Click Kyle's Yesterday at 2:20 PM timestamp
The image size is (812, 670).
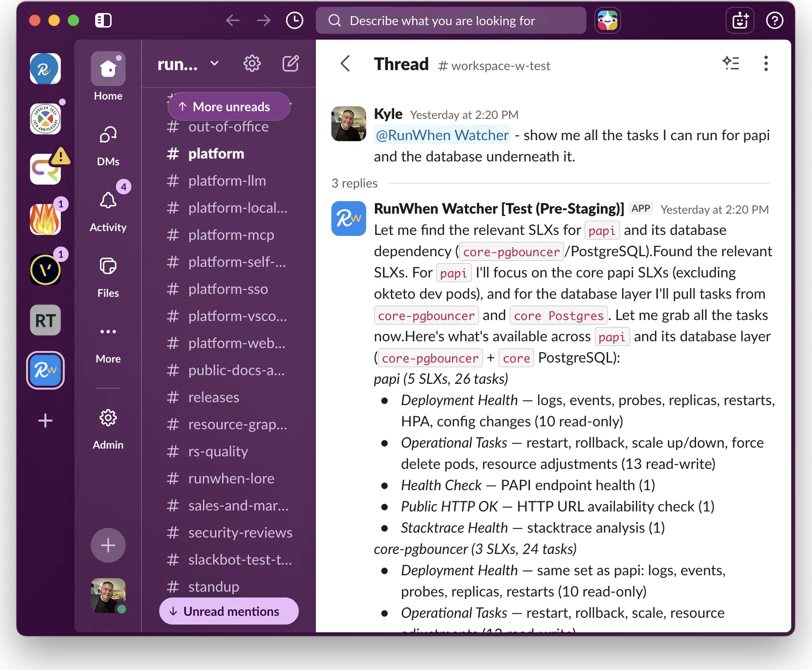pos(464,115)
